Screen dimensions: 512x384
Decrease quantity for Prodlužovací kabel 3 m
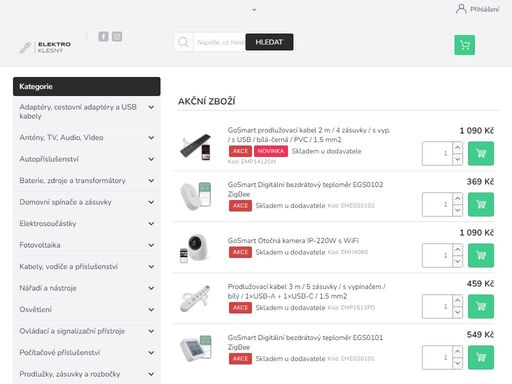click(458, 312)
